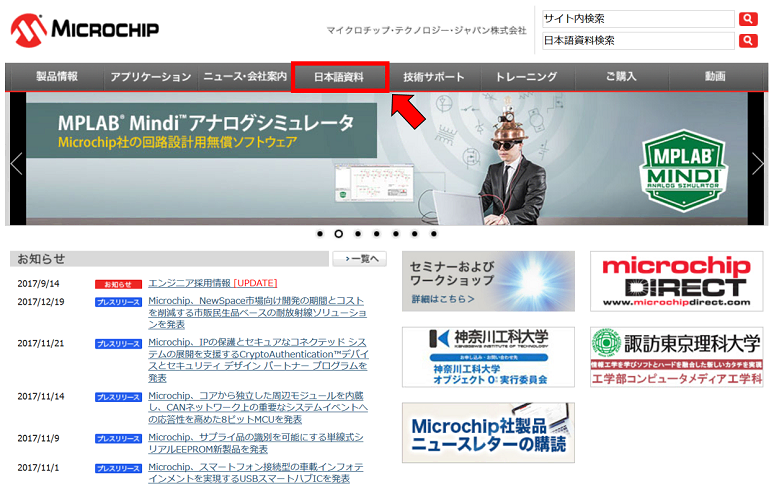Select the seventh carousel dot
Screen dimensions: 774x488
point(434,234)
